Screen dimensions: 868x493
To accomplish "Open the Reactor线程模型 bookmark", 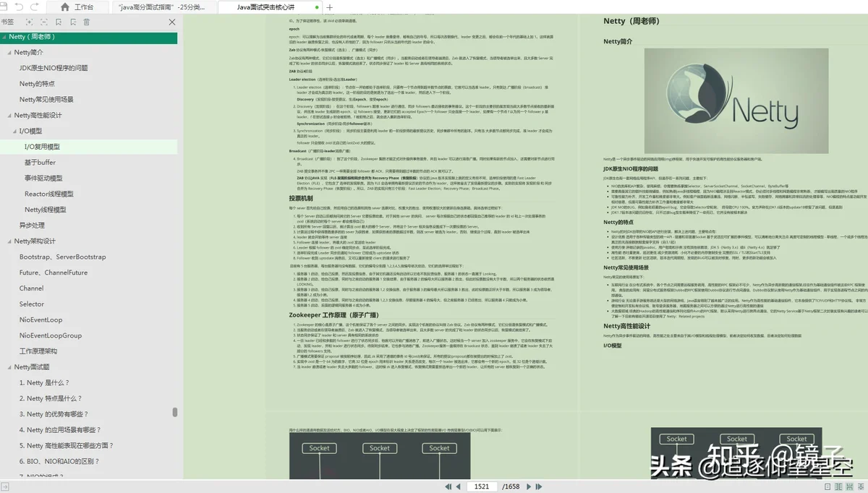I will click(49, 194).
